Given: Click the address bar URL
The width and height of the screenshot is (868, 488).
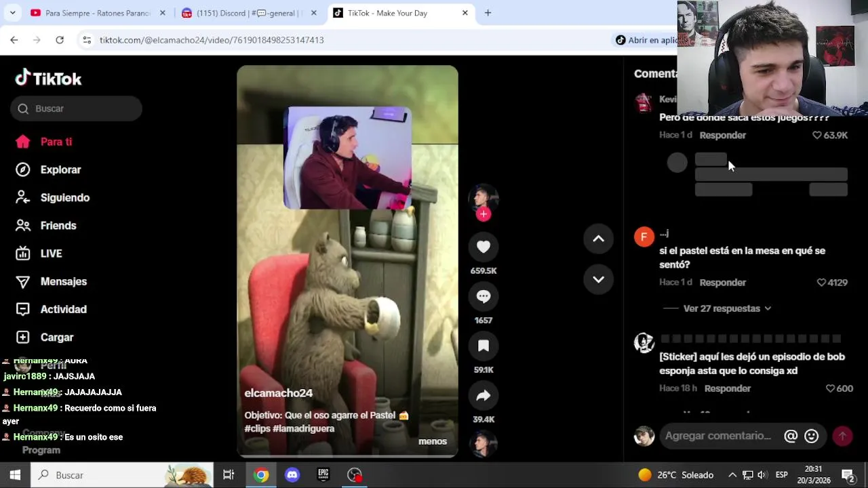Looking at the screenshot, I should [212, 40].
